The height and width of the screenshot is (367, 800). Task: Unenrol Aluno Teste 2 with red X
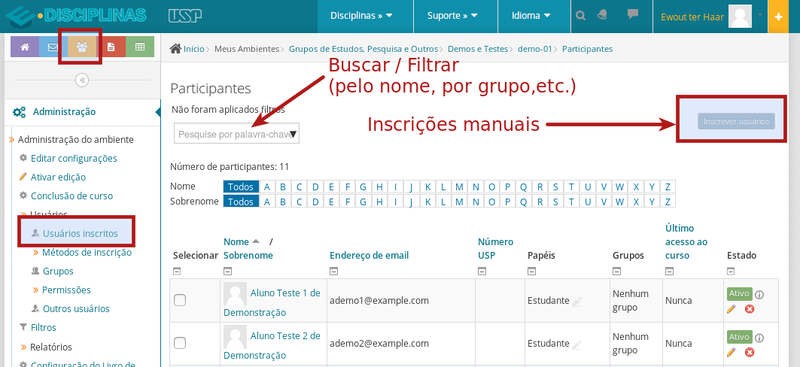(749, 352)
